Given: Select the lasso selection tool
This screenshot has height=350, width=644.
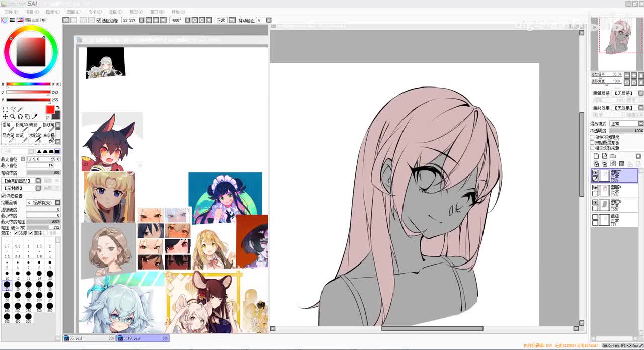Looking at the screenshot, I should click(13, 109).
